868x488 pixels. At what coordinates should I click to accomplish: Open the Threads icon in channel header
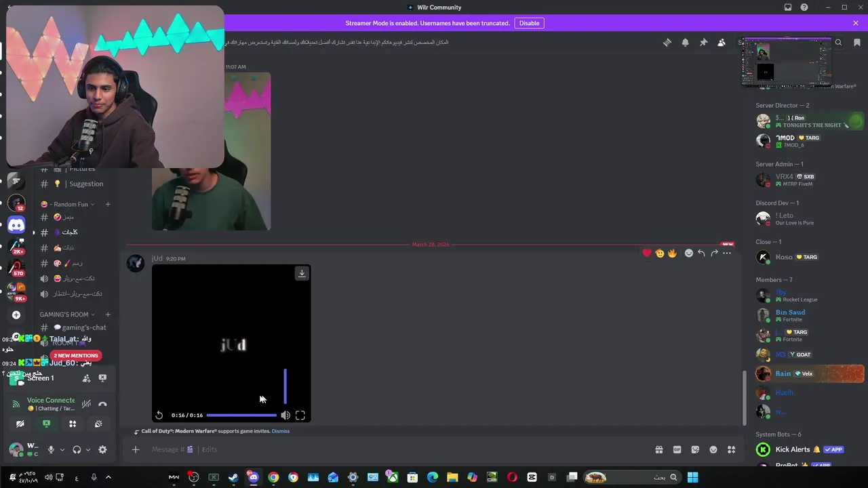tap(667, 42)
